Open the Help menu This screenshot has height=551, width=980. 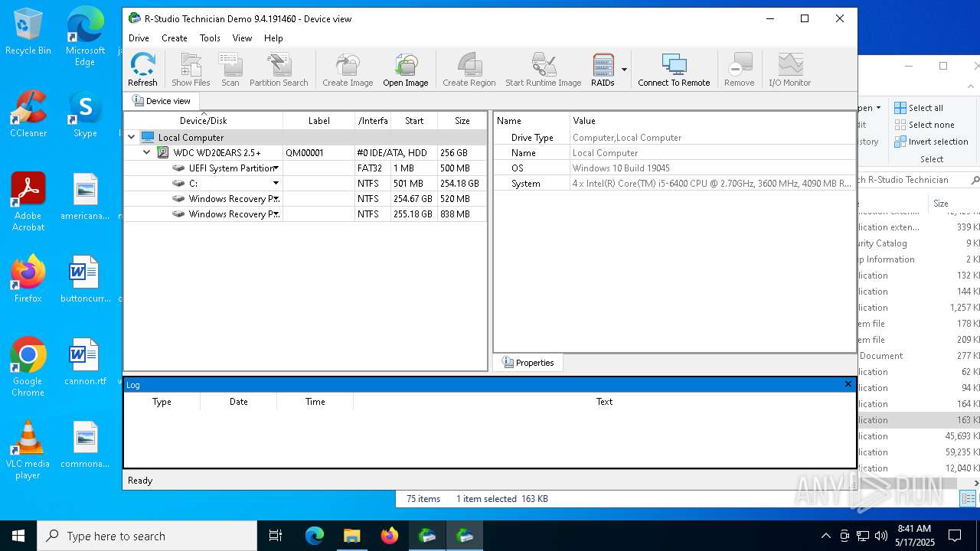(273, 38)
